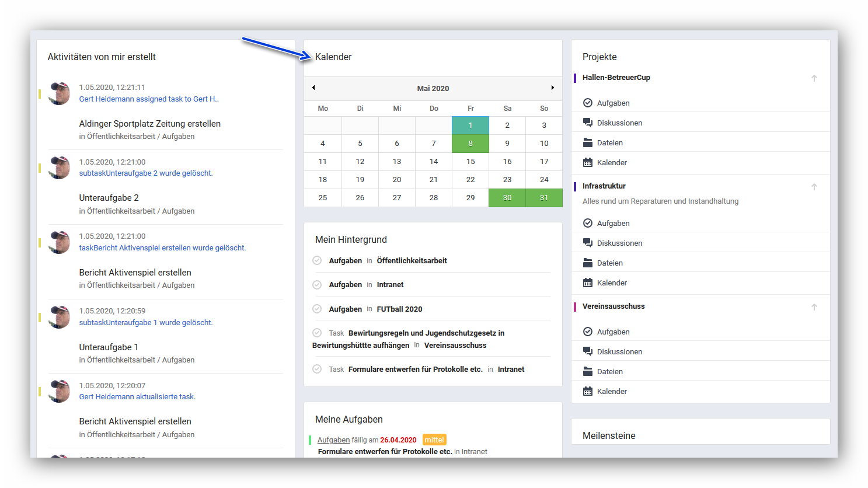Go to next month in calendar
The height and width of the screenshot is (488, 868).
tap(552, 88)
